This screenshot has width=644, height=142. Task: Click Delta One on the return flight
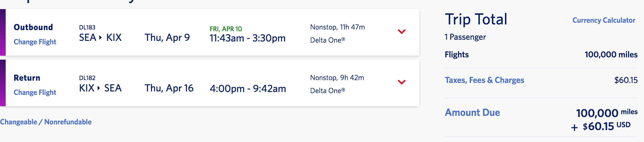point(327,91)
